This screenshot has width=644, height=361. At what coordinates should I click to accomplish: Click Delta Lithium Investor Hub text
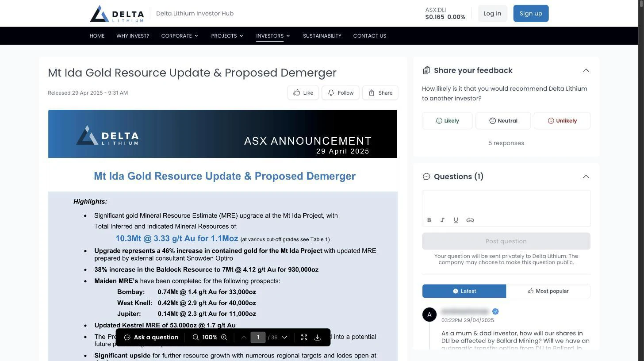195,13
